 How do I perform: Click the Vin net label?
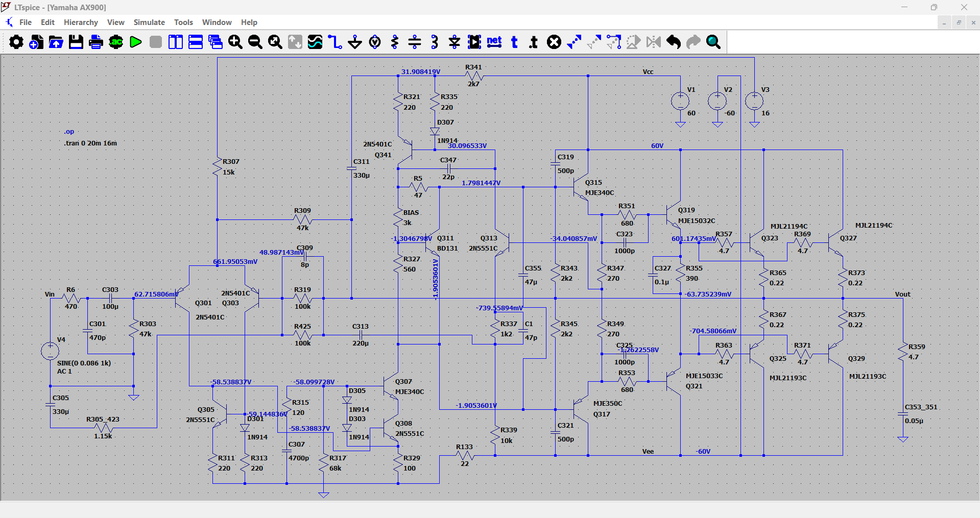point(50,294)
